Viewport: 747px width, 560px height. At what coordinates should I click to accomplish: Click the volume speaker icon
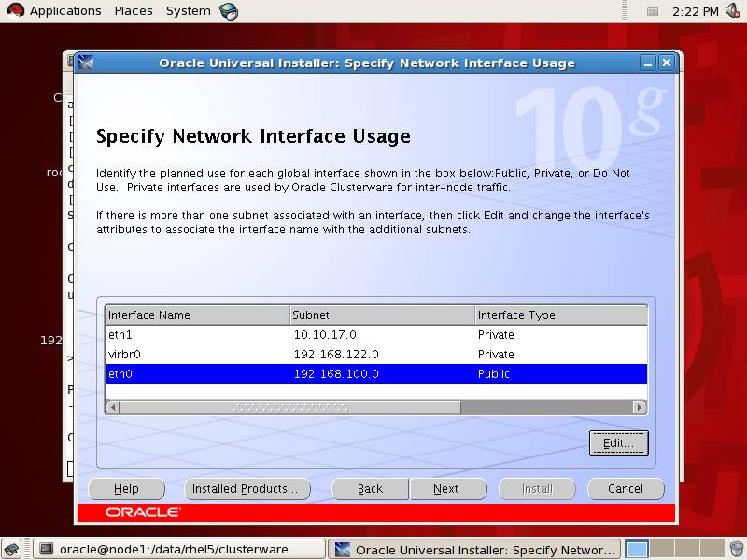click(x=733, y=10)
